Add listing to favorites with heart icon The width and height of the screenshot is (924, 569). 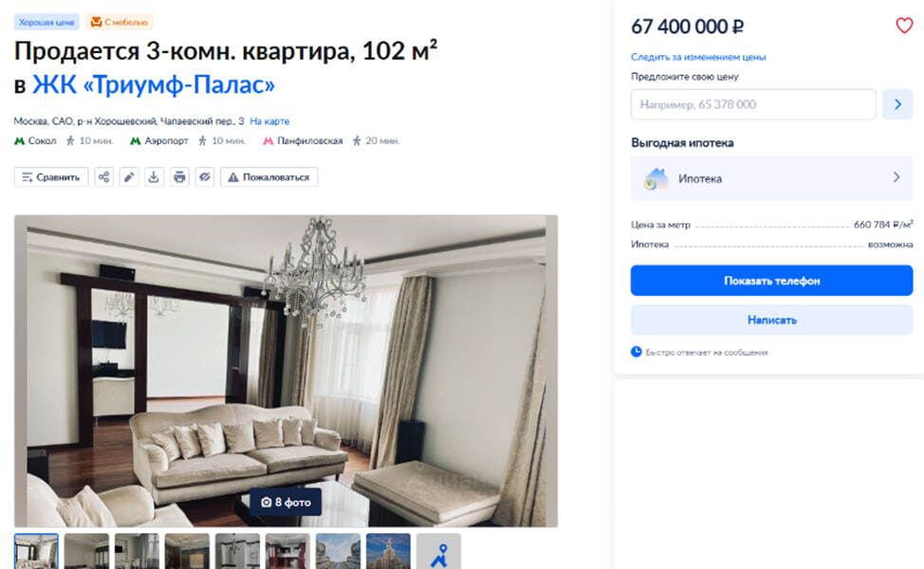904,26
